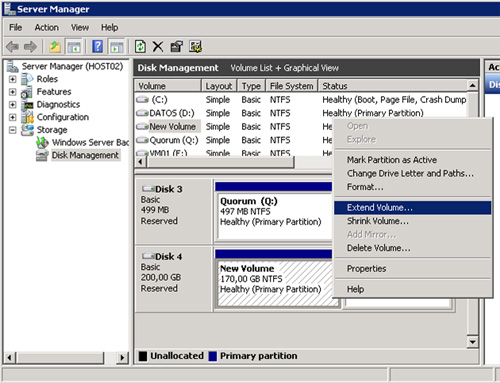Click the Features node icon
This screenshot has height=383, width=500.
27,92
